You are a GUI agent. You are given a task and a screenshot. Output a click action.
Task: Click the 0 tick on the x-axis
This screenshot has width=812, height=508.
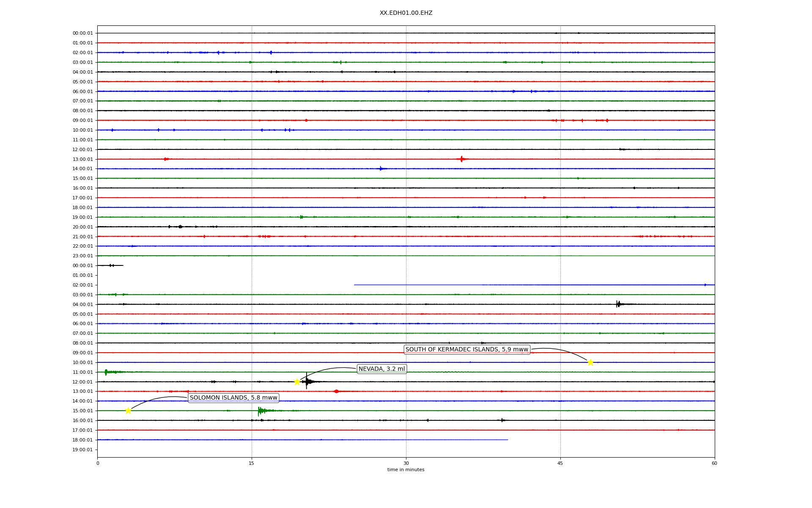point(98,463)
